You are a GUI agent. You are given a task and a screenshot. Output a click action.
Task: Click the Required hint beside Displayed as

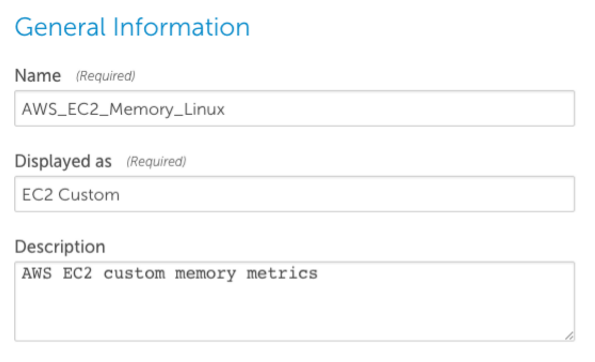click(156, 162)
